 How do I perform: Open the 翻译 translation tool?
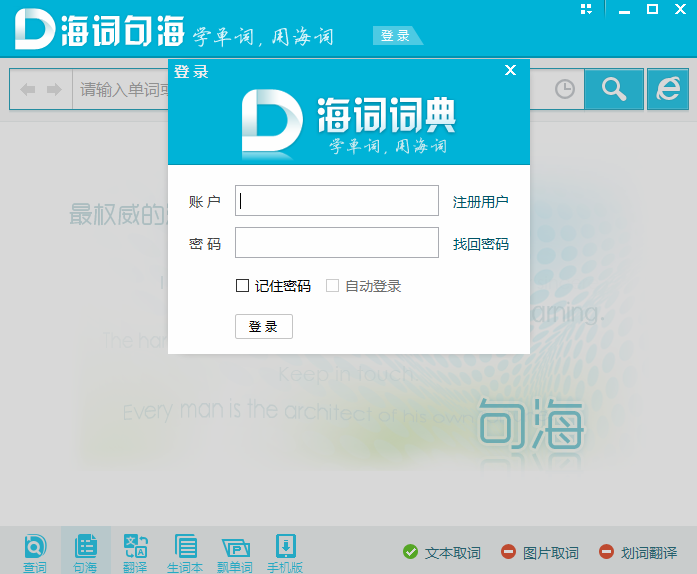pyautogui.click(x=135, y=553)
